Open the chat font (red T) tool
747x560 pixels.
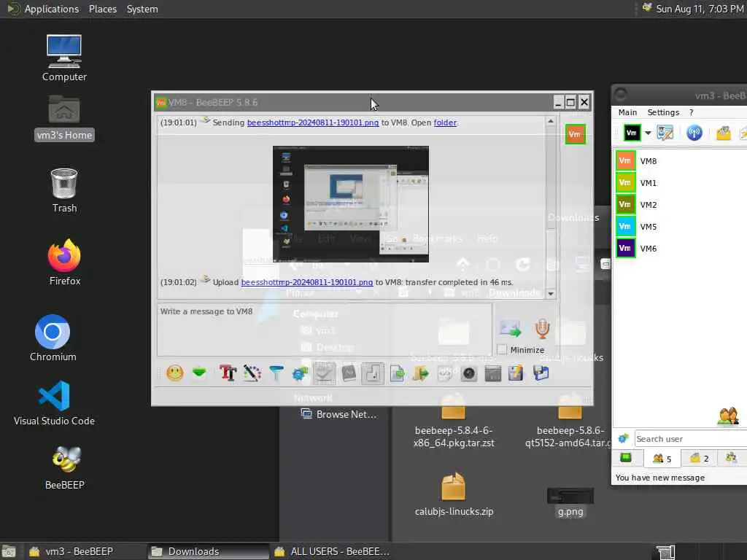pos(228,373)
